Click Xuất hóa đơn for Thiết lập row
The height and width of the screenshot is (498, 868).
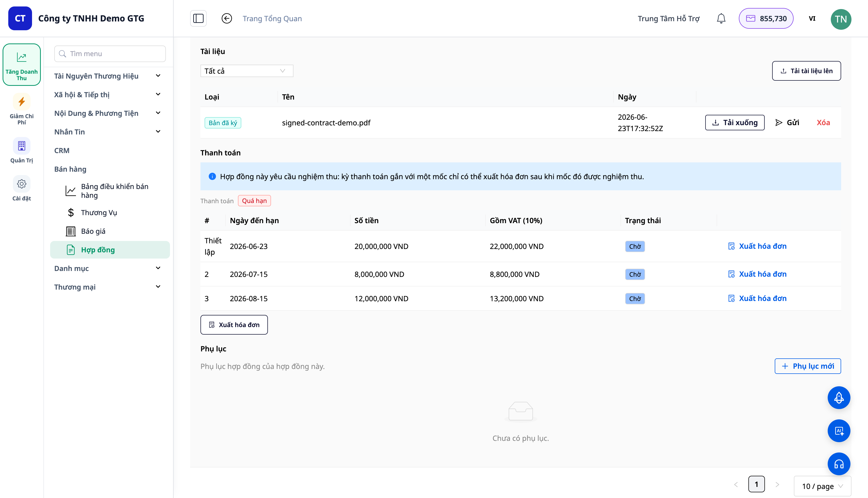757,246
